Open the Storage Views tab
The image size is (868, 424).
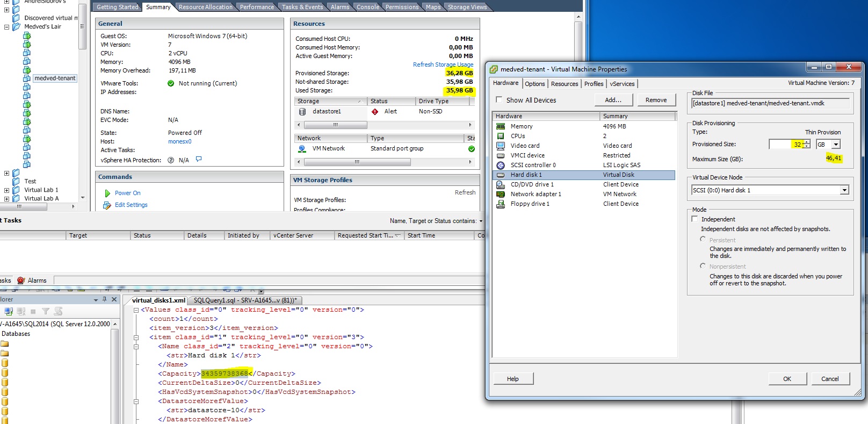pos(467,7)
